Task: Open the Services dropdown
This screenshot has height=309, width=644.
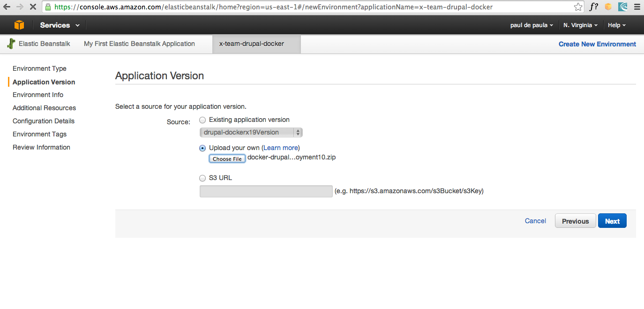Action: (x=60, y=25)
